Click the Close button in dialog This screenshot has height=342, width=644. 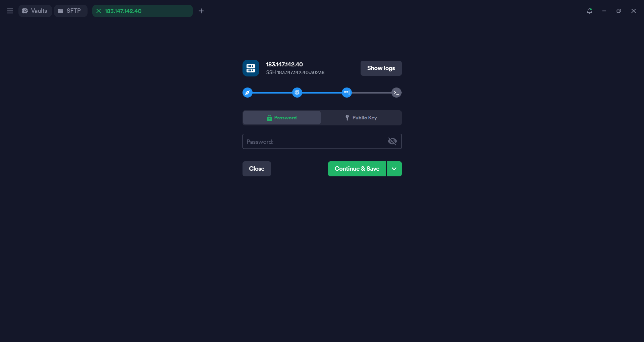(257, 169)
